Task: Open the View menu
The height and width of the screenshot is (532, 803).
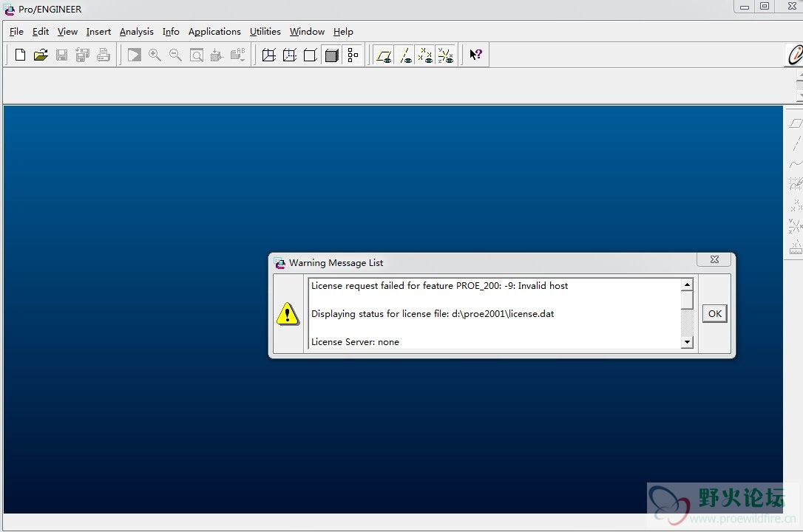Action: 67,32
